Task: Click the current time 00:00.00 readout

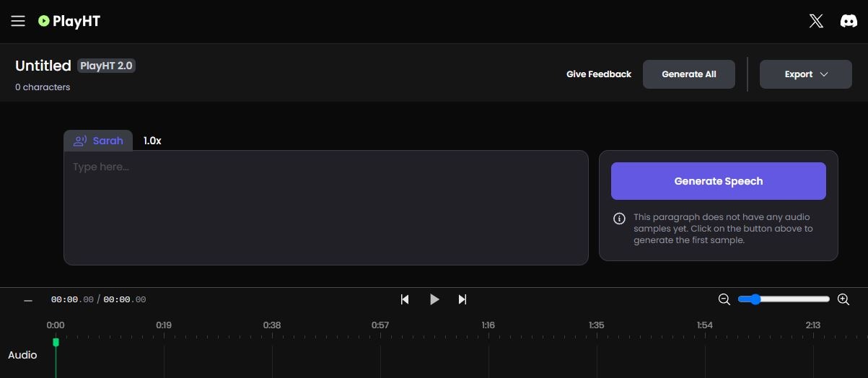Action: 72,299
